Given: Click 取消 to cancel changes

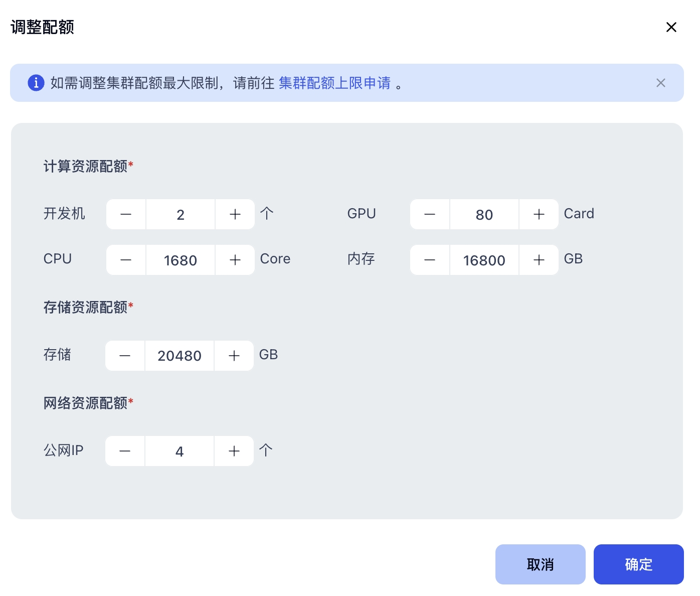Looking at the screenshot, I should coord(540,564).
